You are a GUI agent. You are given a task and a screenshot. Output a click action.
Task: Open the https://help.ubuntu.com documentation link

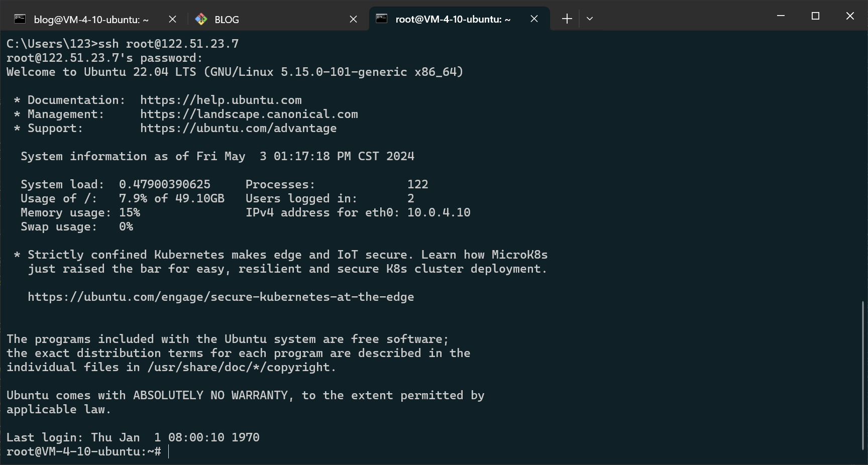click(221, 100)
